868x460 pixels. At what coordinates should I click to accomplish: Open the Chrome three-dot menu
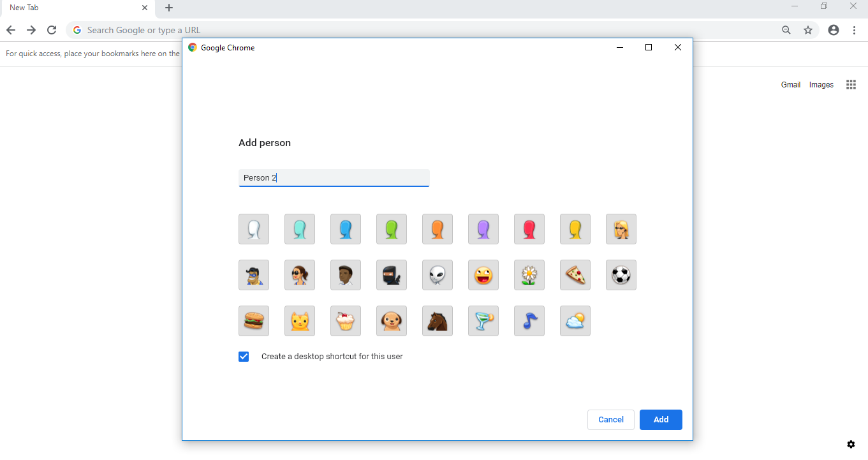(x=854, y=30)
